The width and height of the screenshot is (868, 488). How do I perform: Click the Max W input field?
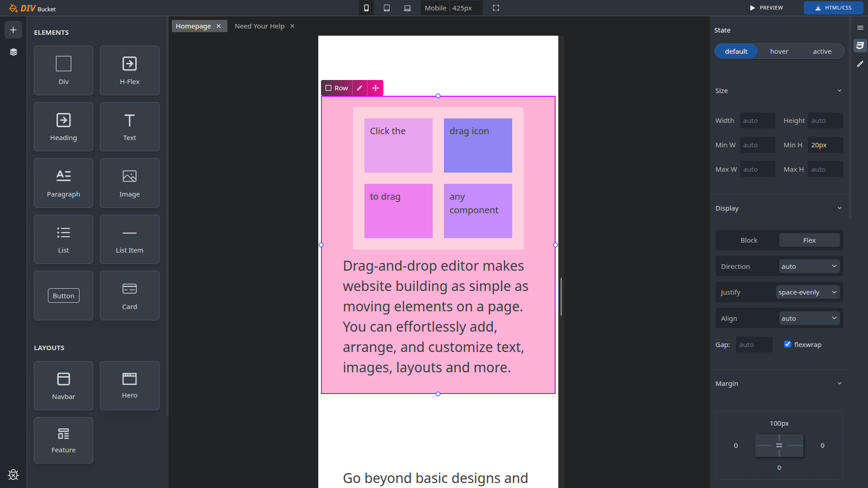pos(757,169)
